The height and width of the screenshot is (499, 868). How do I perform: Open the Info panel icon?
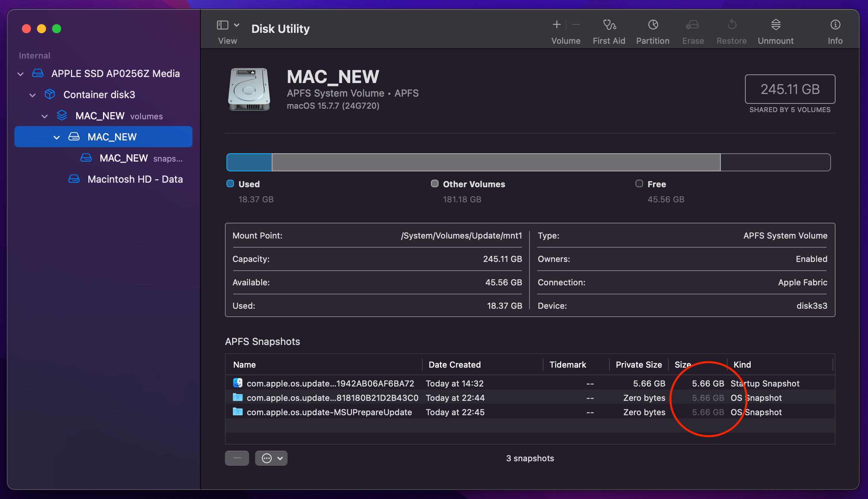836,25
